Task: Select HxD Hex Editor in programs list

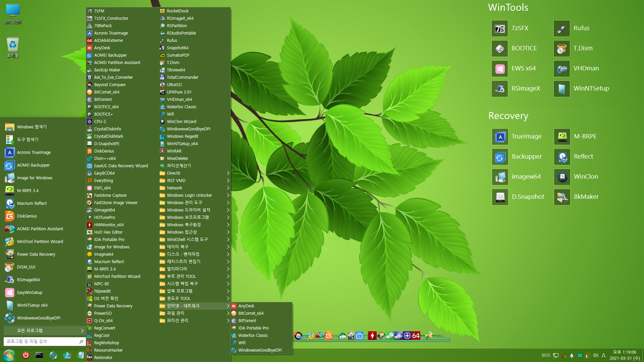Action: point(122,232)
